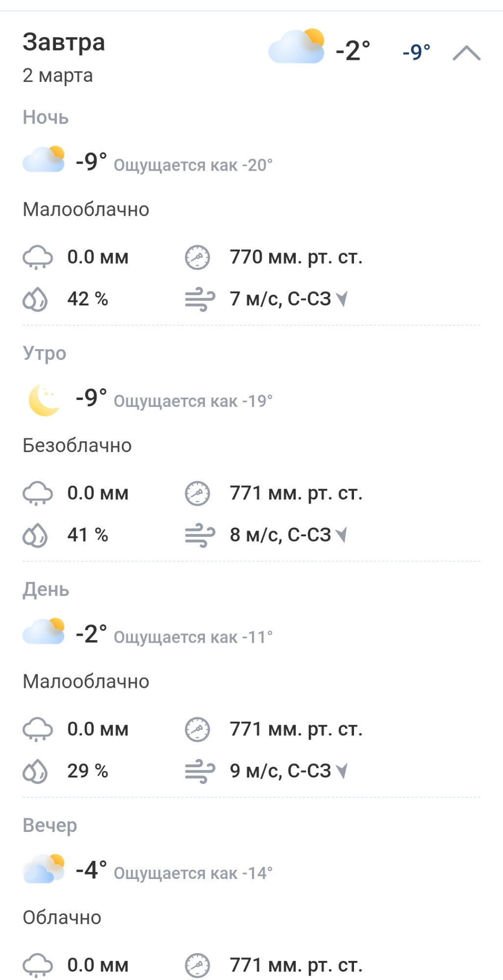The width and height of the screenshot is (503, 980).
Task: Tap the daytime wind icon
Action: click(x=199, y=772)
